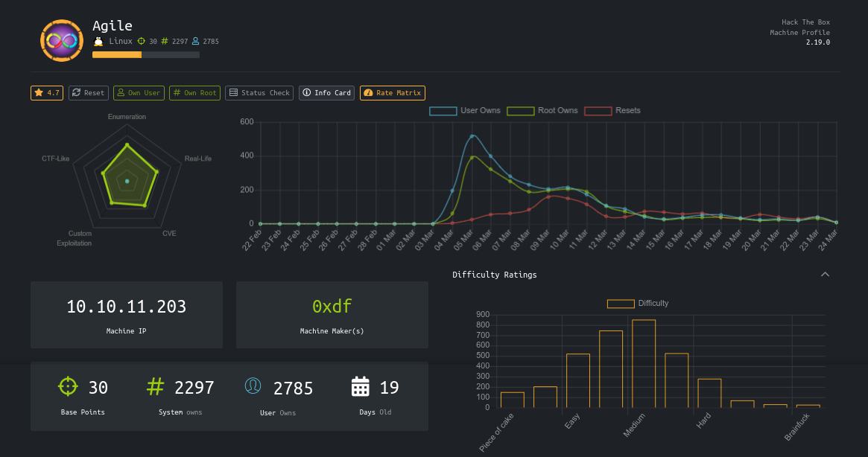
Task: Click the System owns hash icon
Action: 155,387
